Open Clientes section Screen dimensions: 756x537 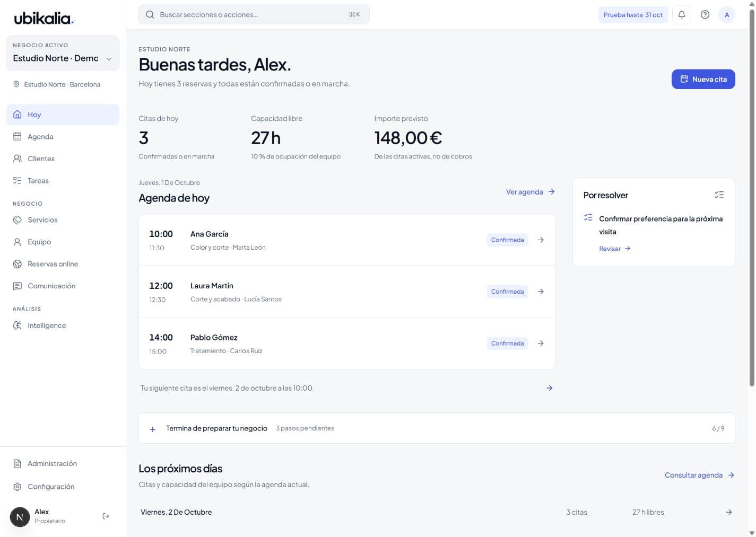tap(63, 159)
